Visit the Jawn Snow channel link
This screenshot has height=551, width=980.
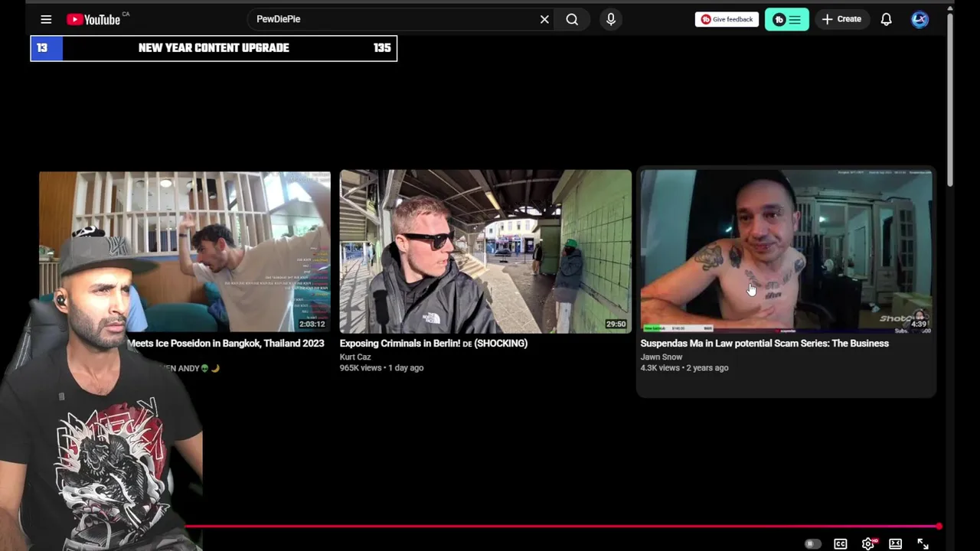(x=661, y=357)
